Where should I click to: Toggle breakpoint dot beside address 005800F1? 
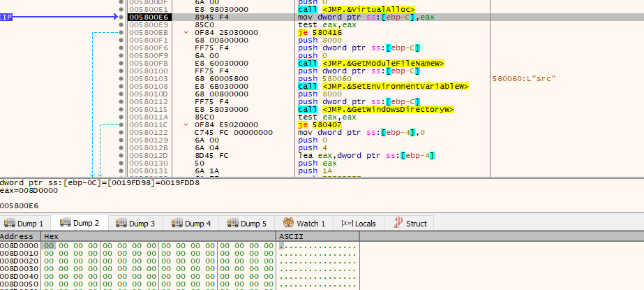pos(120,41)
